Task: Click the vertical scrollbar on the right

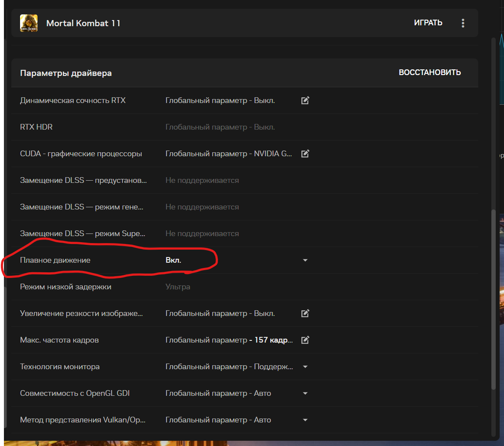Action: [x=494, y=299]
